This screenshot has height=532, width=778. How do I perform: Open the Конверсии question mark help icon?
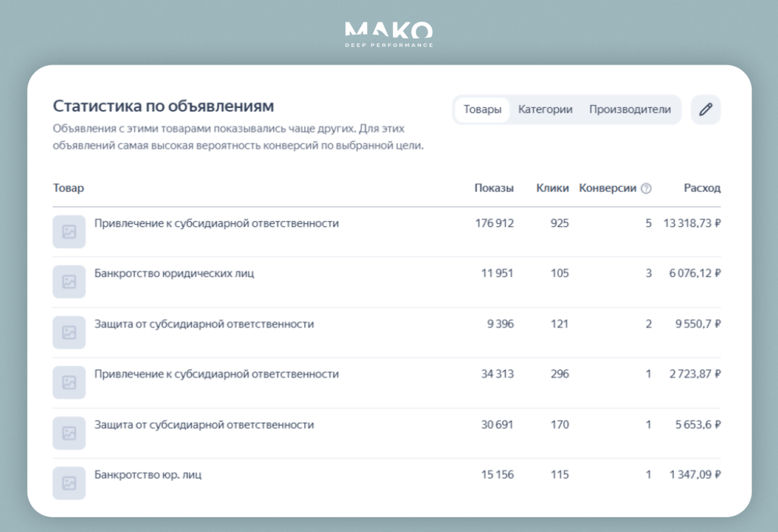(646, 189)
